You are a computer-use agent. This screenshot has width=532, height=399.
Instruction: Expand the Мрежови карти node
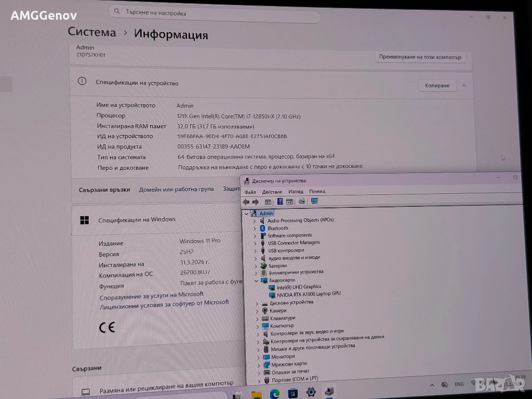tap(259, 365)
